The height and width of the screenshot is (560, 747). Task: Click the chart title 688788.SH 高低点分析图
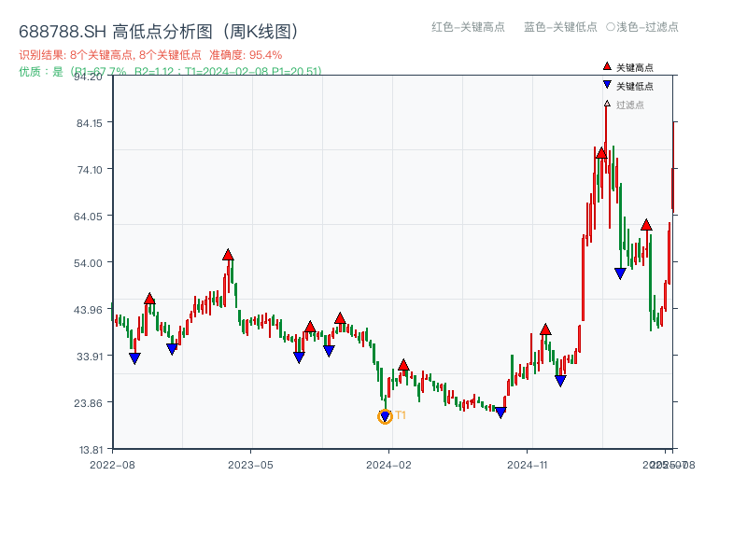(x=159, y=32)
